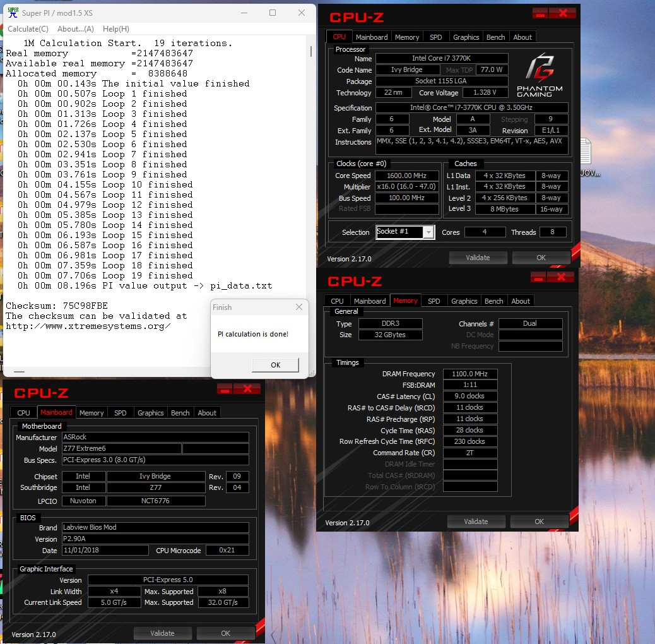Screen dimensions: 655x644
Task: Open SPD tab in CPU window
Action: (x=435, y=37)
